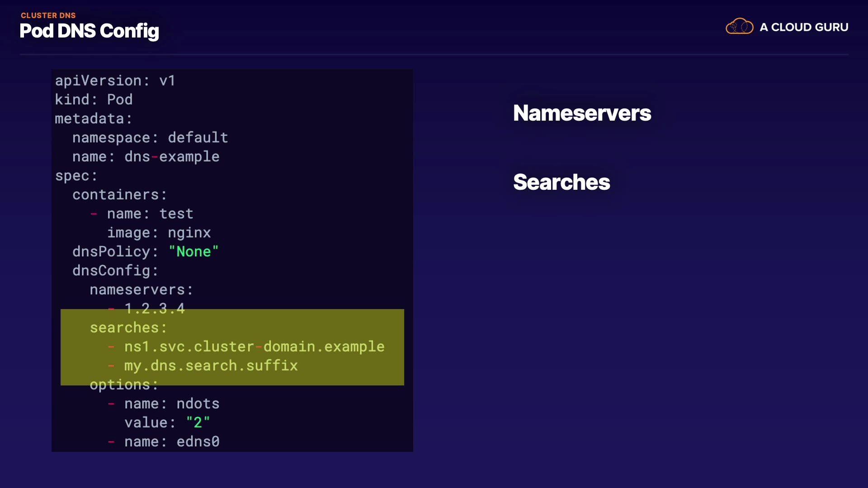Screen dimensions: 868x488
Task: Click ns1.svc.cluster-domain.example entry
Action: pos(254,347)
